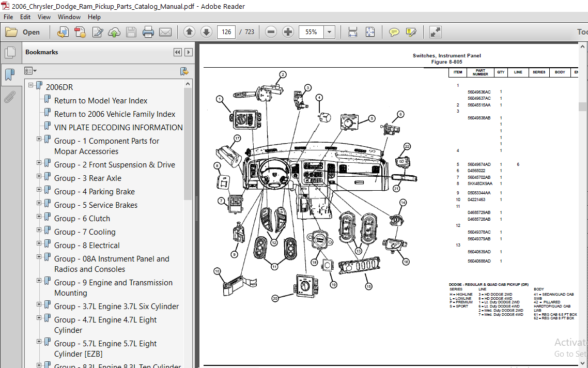This screenshot has width=588, height=368.
Task: Select Group - 4 Parking Brake bookmark
Action: [x=95, y=192]
